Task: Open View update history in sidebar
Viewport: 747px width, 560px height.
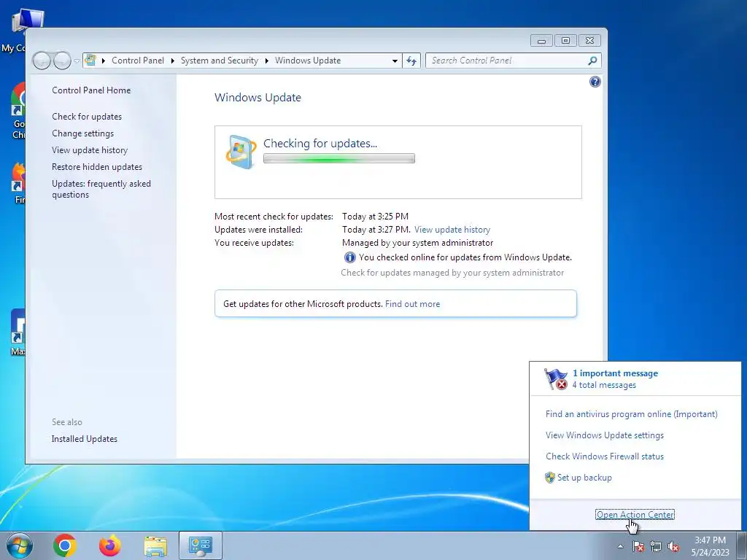Action: (90, 150)
